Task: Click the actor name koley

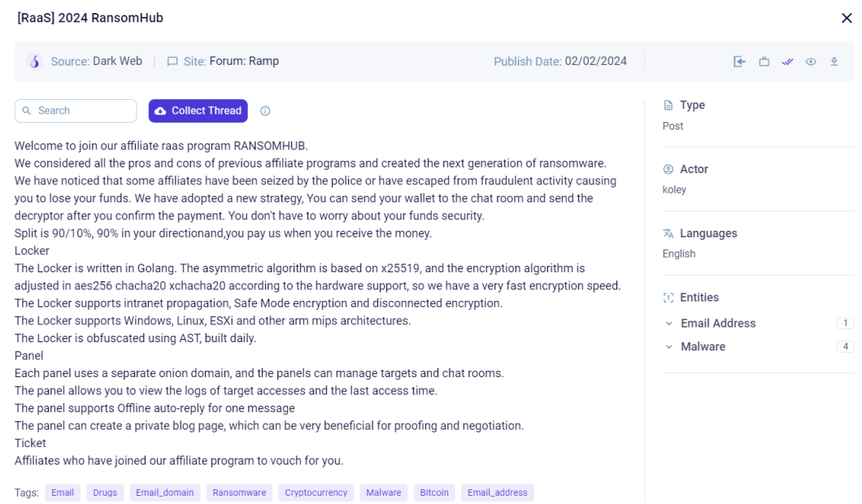Action: click(x=674, y=189)
